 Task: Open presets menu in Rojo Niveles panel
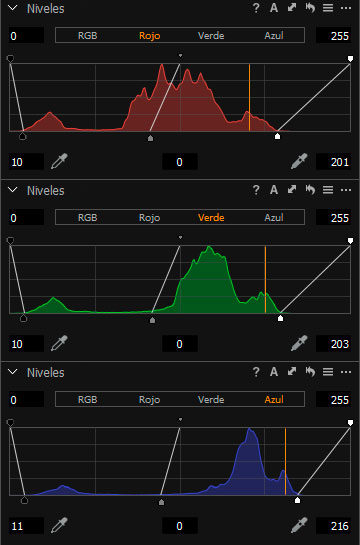tap(328, 8)
